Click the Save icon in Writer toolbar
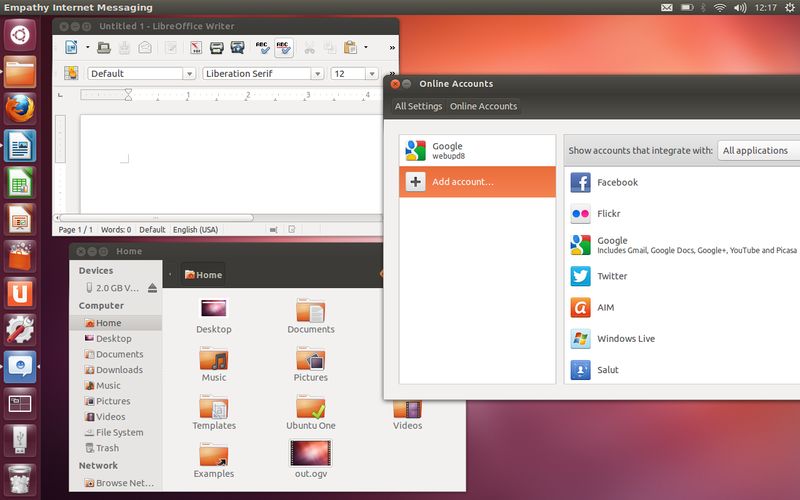This screenshot has width=800, height=500. click(124, 47)
